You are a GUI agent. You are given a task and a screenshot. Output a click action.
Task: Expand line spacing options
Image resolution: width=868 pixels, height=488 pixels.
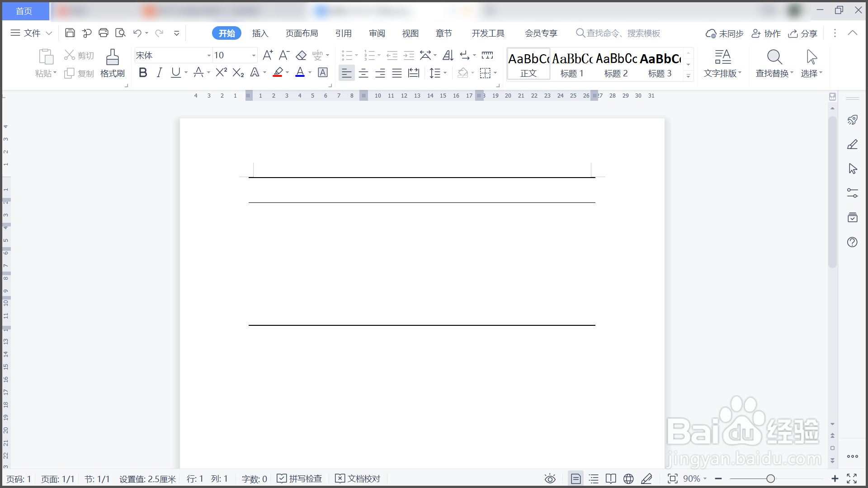[445, 73]
